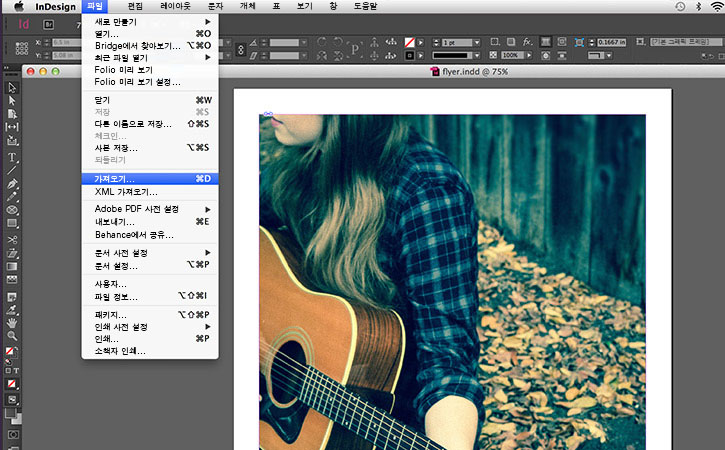The width and height of the screenshot is (725, 450).
Task: Choose 문서 설정... menu entry
Action: coord(150,265)
